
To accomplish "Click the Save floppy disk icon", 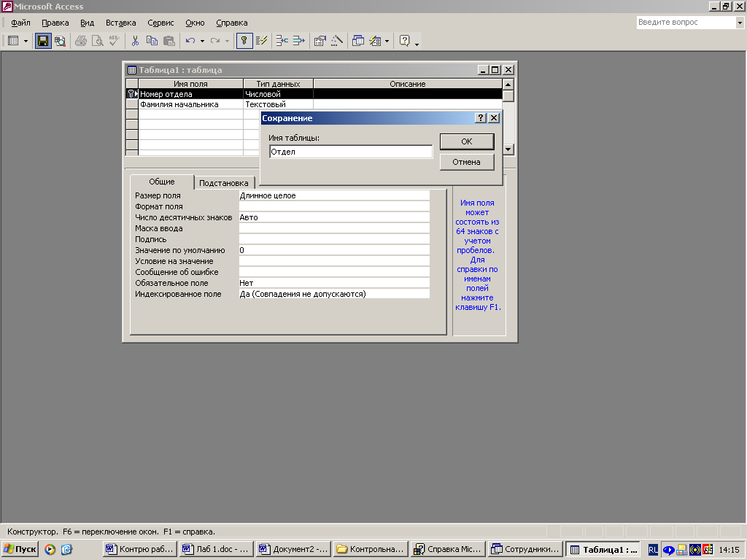I will (43, 41).
